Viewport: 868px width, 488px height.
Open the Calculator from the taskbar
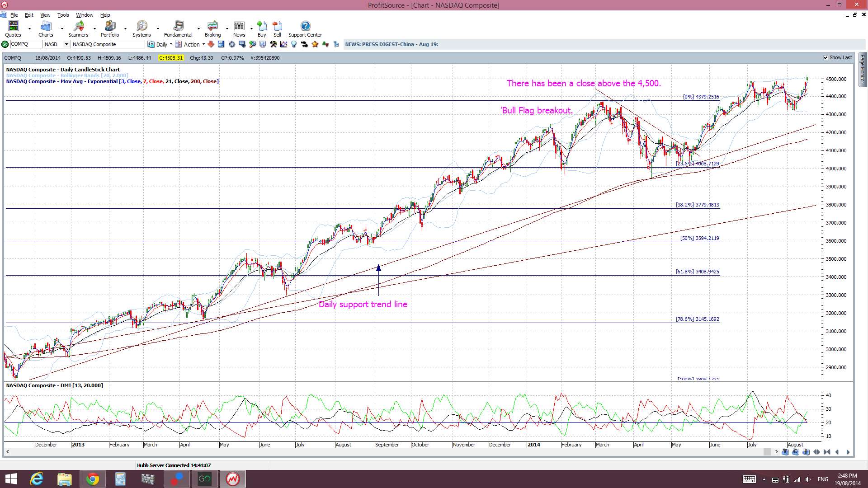(x=120, y=479)
